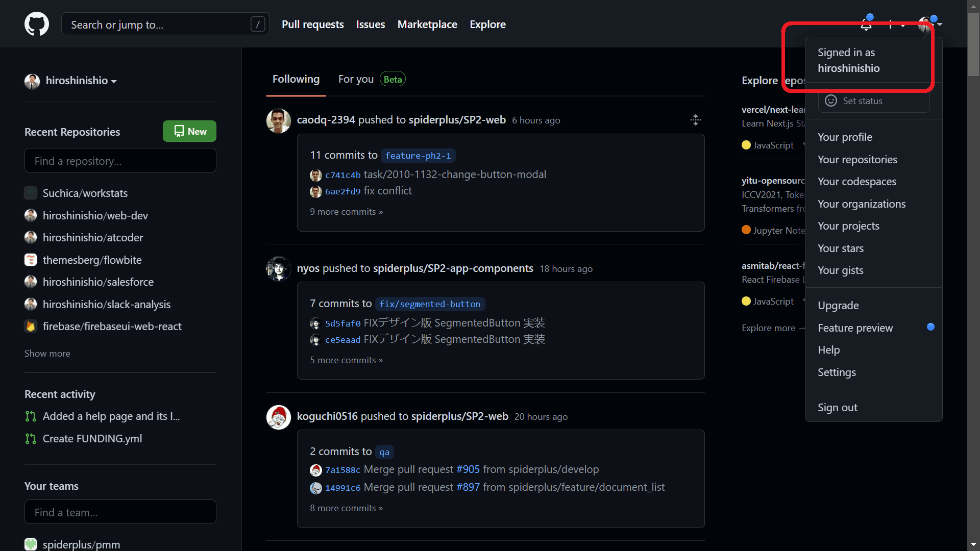
Task: Open Settings from user menu
Action: [x=874, y=372]
